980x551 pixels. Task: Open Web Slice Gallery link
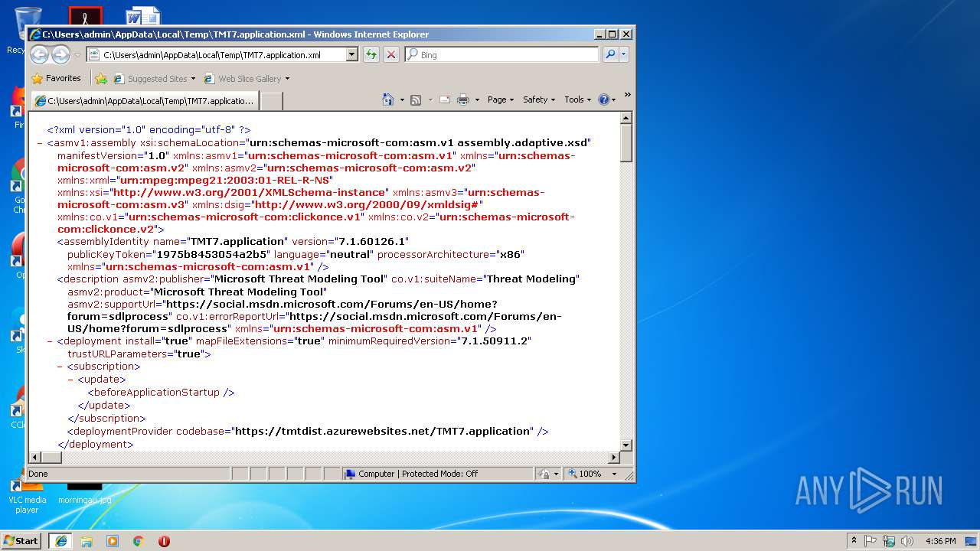(x=247, y=78)
